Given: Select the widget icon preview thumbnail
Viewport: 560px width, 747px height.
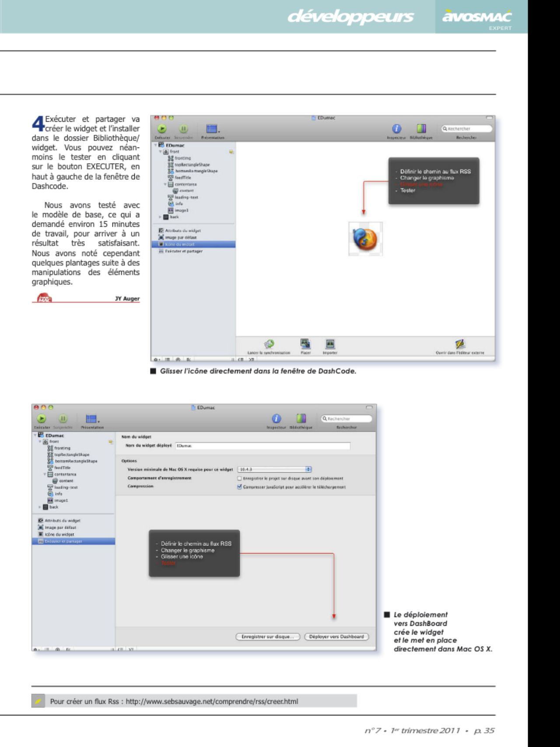Looking at the screenshot, I should click(366, 239).
